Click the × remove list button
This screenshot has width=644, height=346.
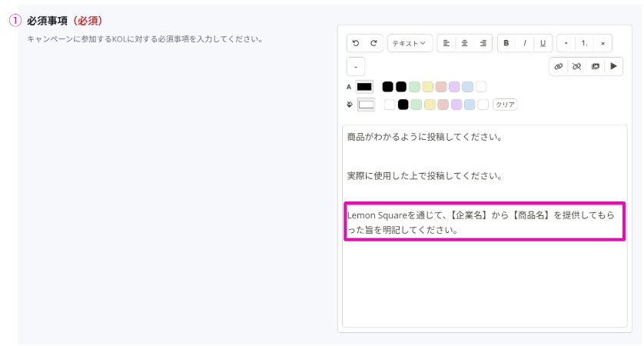coord(603,43)
